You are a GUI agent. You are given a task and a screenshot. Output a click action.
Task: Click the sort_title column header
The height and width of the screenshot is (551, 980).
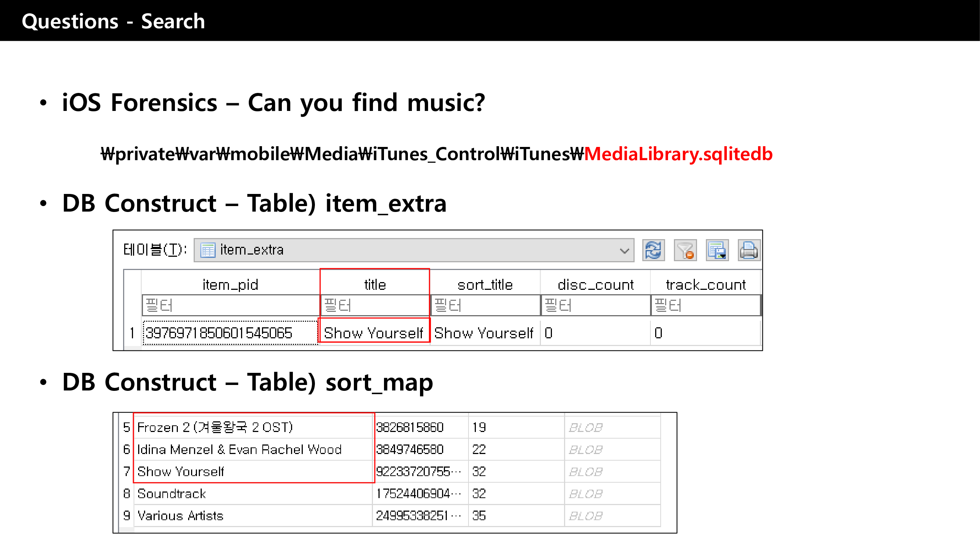485,284
